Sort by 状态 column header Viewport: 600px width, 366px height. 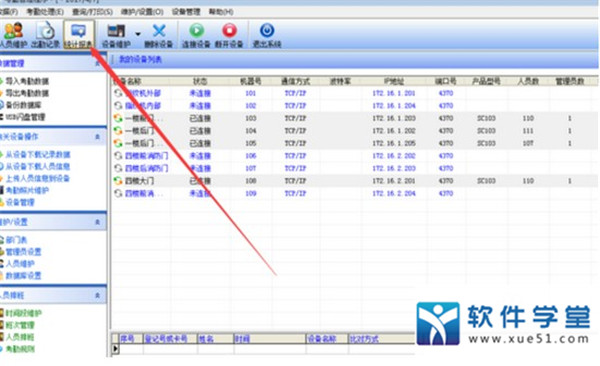(x=200, y=81)
